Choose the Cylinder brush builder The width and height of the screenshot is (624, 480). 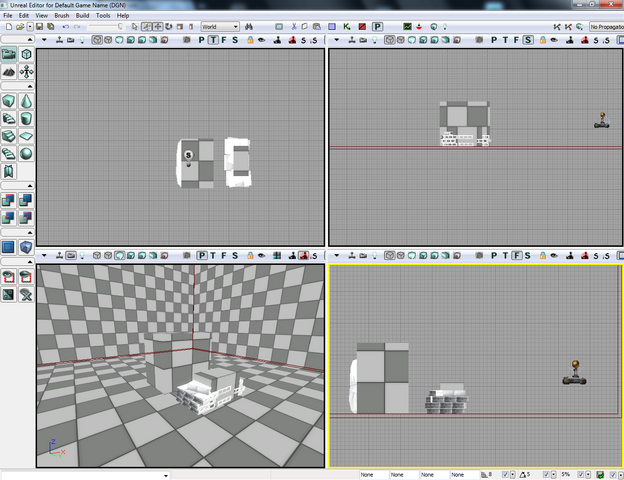pyautogui.click(x=26, y=119)
